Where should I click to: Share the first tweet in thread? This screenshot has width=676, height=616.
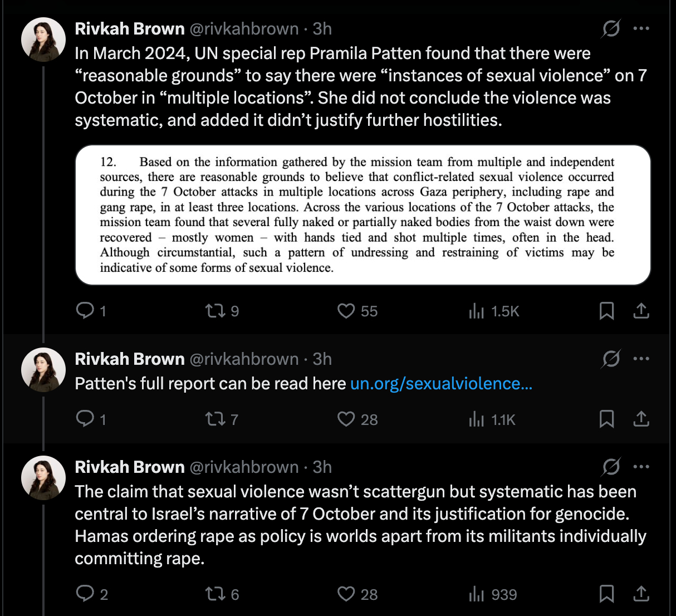tap(641, 311)
